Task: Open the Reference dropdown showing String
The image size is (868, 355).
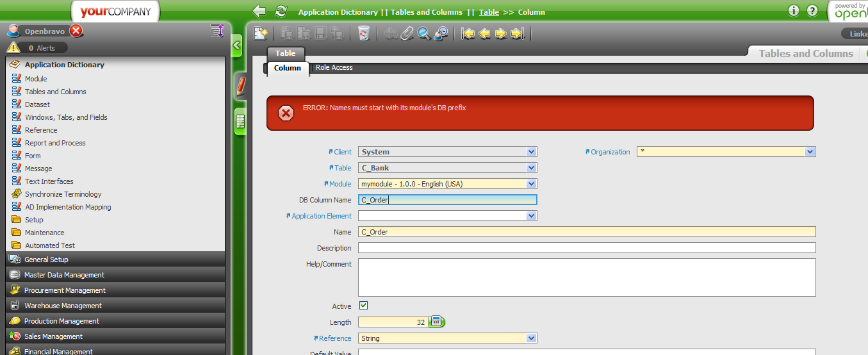Action: click(531, 338)
